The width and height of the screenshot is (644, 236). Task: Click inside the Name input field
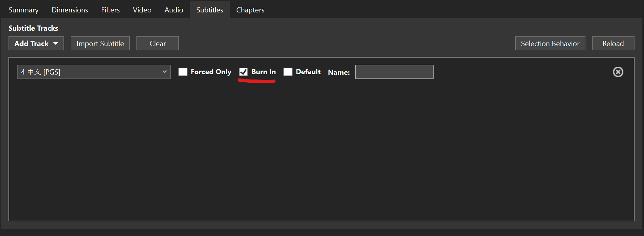[x=394, y=72]
